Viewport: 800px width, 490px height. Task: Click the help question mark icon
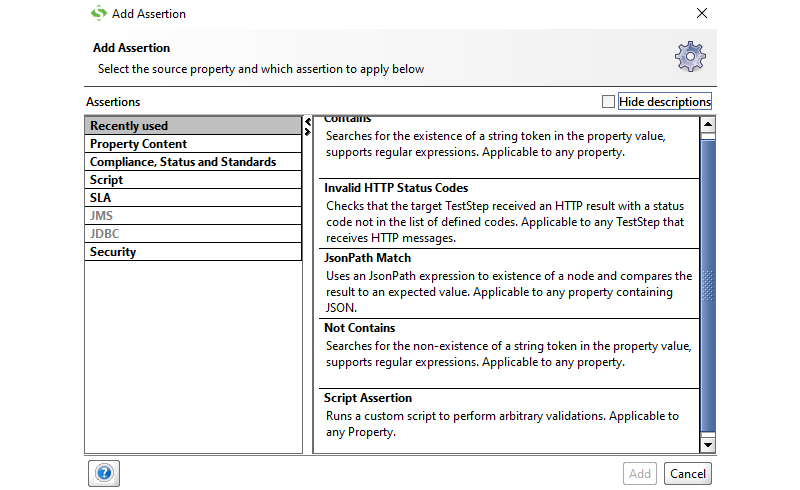[104, 473]
